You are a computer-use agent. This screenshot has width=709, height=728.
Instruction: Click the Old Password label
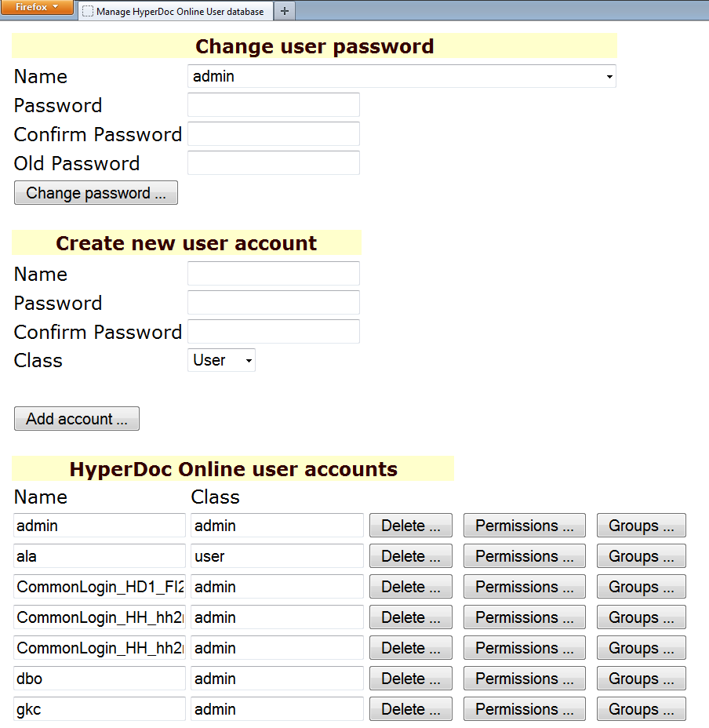click(77, 163)
